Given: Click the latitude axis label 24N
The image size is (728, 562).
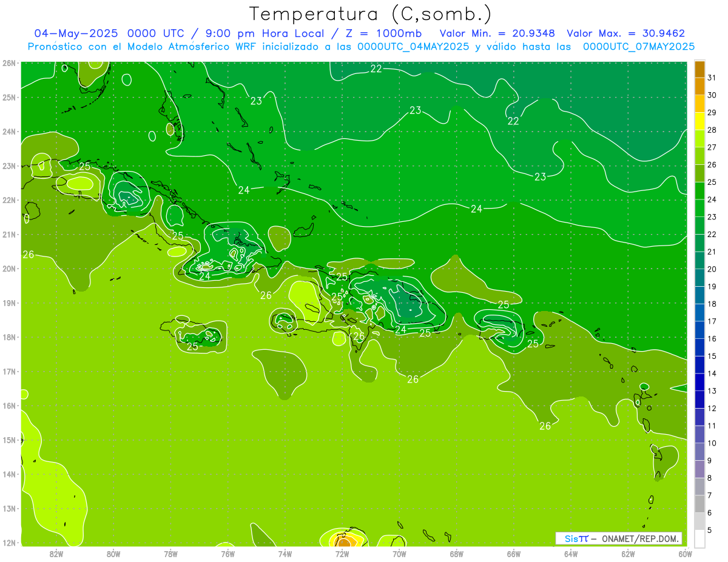Looking at the screenshot, I should 9,132.
